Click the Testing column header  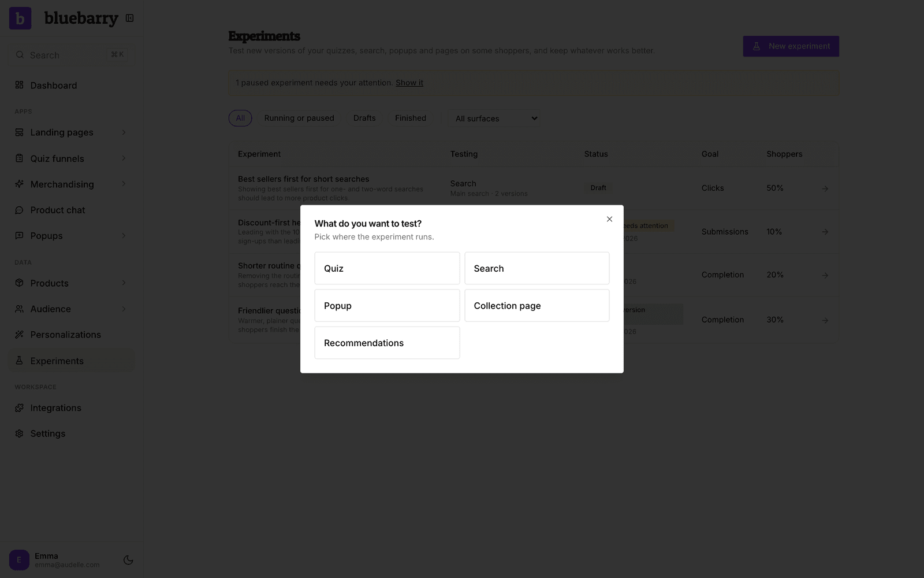[x=464, y=154]
